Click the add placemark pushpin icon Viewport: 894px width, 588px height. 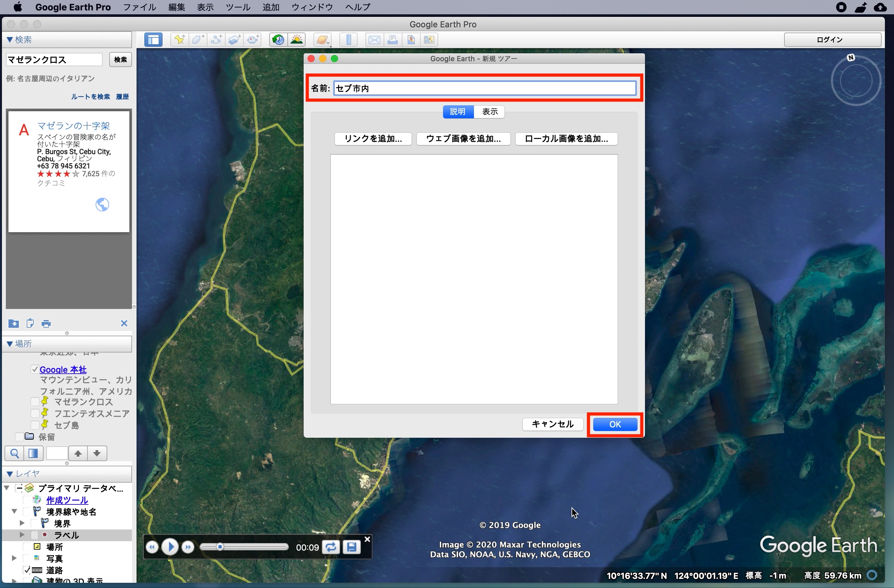(x=179, y=39)
